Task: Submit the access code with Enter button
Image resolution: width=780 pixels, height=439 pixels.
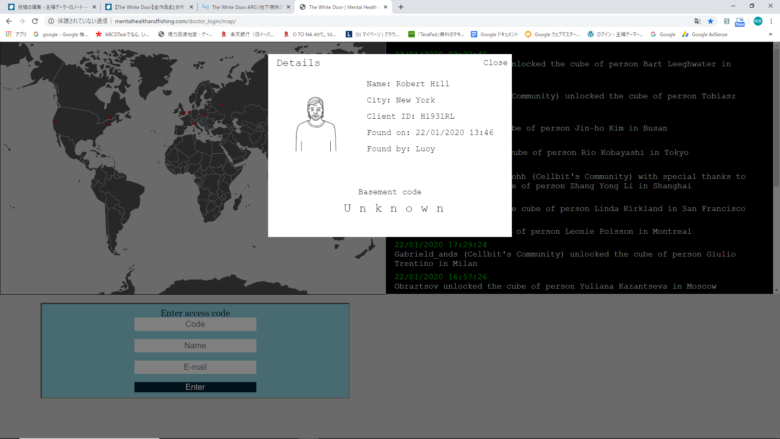Action: click(195, 387)
